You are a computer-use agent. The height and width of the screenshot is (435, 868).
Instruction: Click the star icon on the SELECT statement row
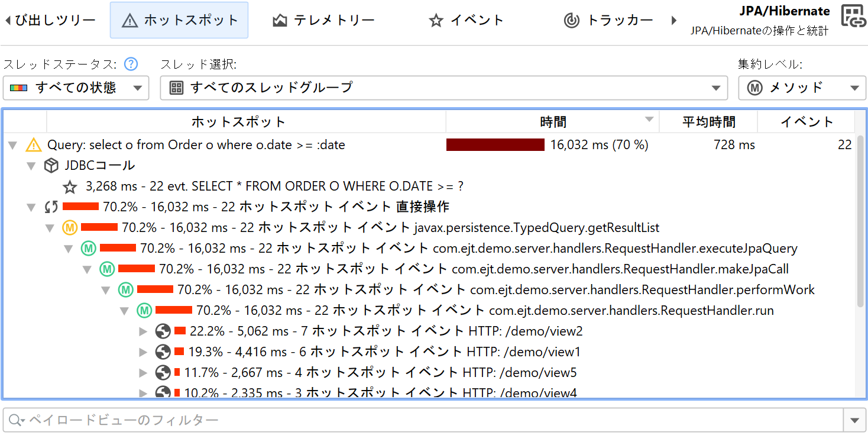[70, 187]
